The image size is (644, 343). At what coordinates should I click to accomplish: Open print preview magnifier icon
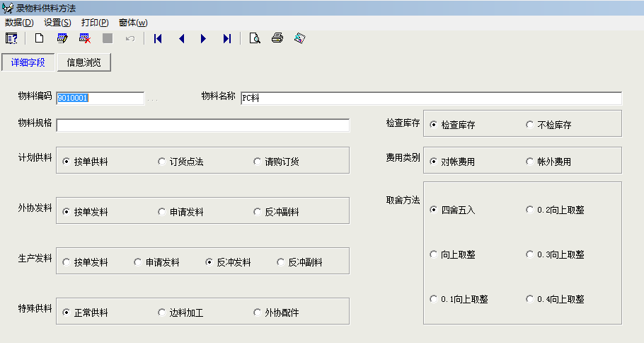pyautogui.click(x=255, y=38)
